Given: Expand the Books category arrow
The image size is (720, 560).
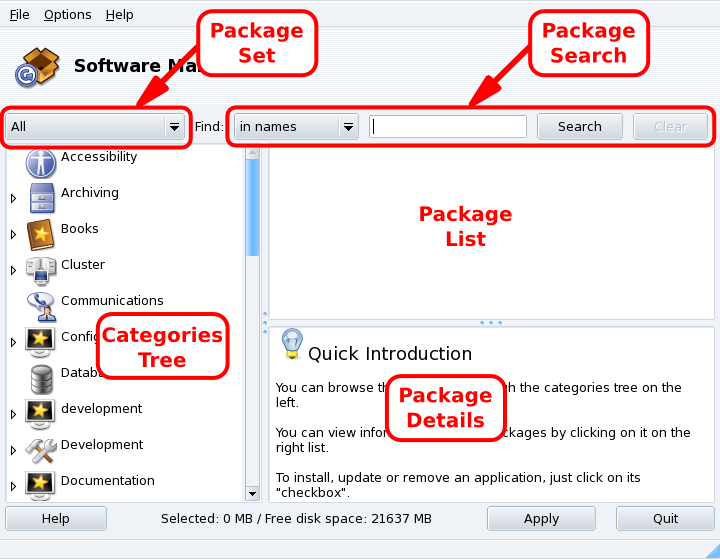Looking at the screenshot, I should click(13, 235).
